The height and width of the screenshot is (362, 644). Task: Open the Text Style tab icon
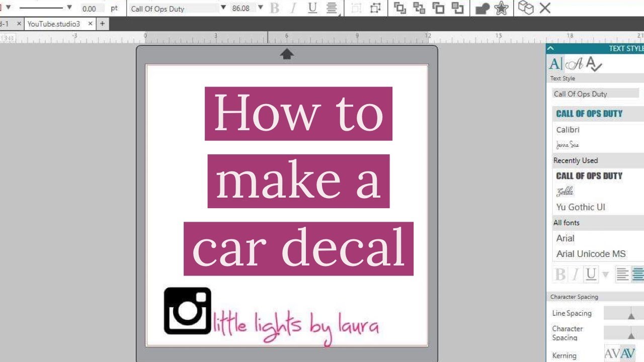click(555, 64)
